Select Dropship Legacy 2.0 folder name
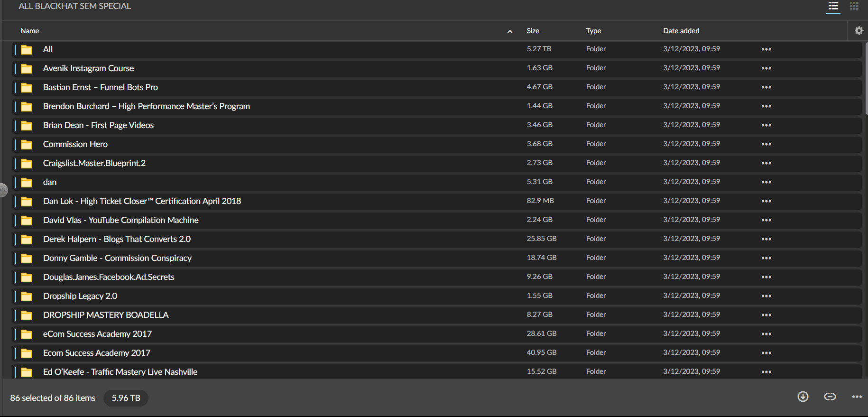 pos(80,296)
